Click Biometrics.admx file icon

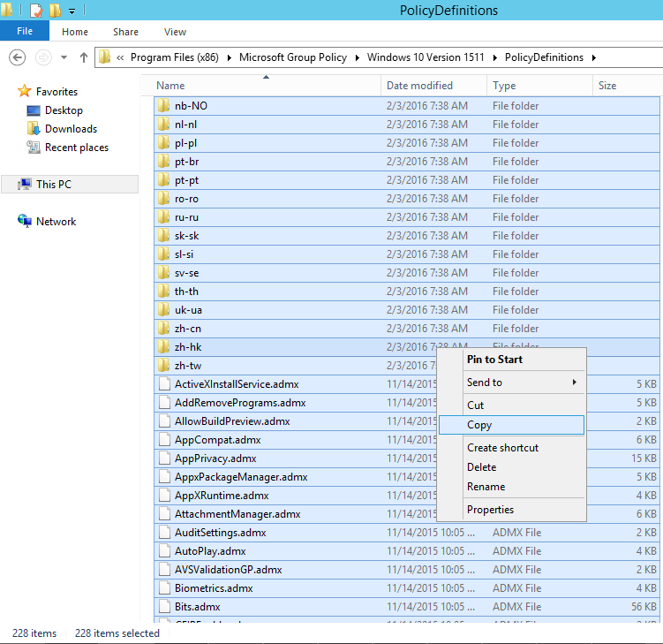tap(164, 588)
